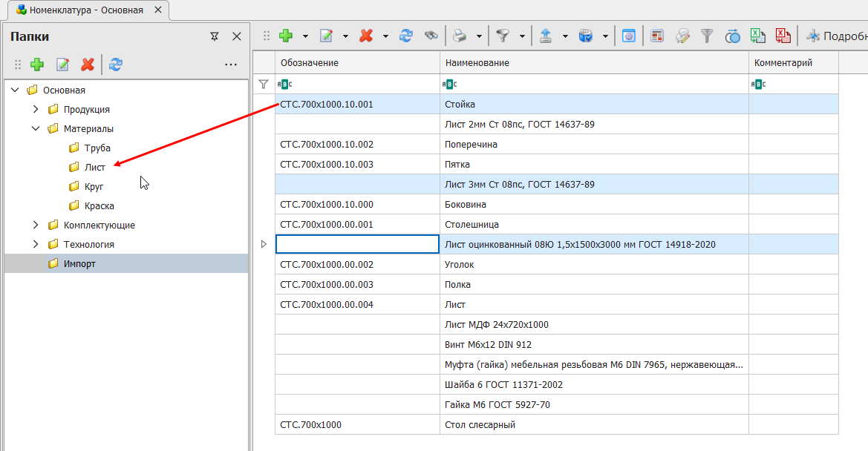Expand the Комплектующие folder
Screen dimensions: 868x451
[36, 225]
